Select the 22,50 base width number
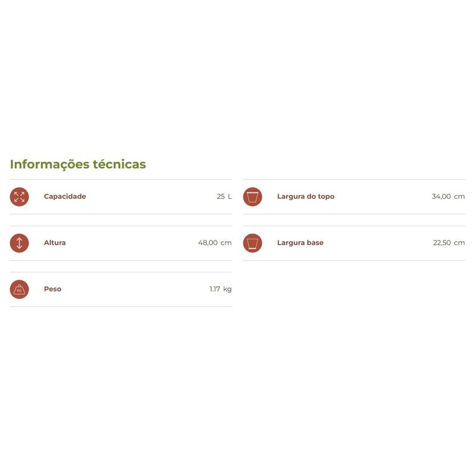Viewport: 476px width, 476px height. pos(442,243)
